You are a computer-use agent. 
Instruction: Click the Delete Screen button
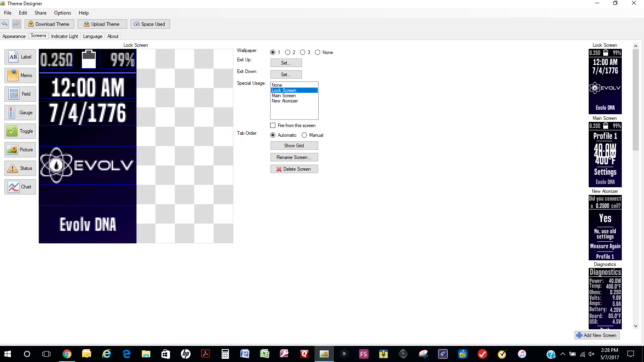click(294, 169)
